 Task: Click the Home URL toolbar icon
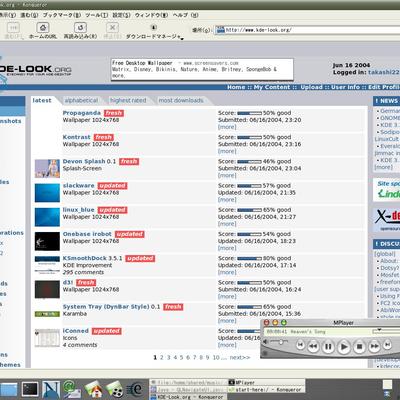click(x=43, y=28)
